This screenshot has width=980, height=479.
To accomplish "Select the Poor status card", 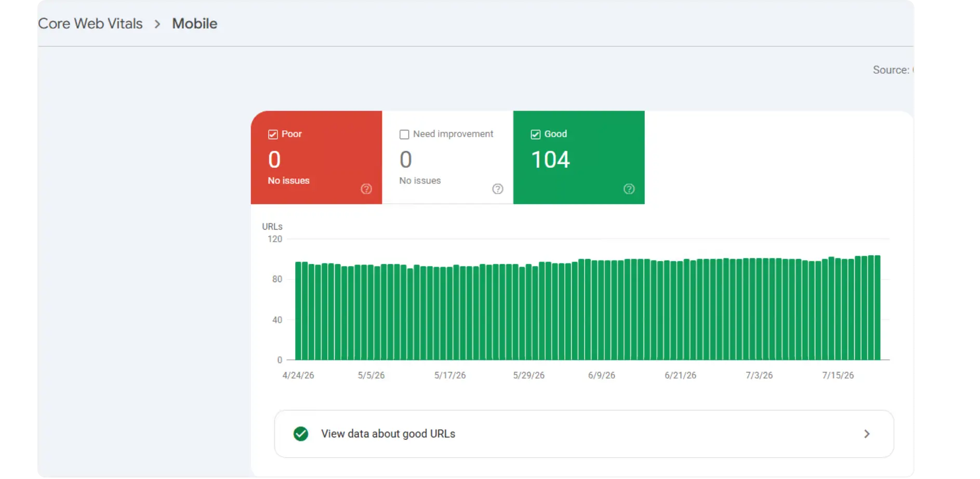I will pyautogui.click(x=316, y=157).
